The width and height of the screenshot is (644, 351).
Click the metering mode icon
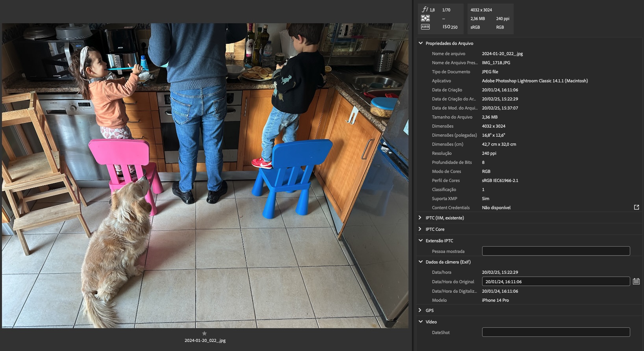[425, 18]
